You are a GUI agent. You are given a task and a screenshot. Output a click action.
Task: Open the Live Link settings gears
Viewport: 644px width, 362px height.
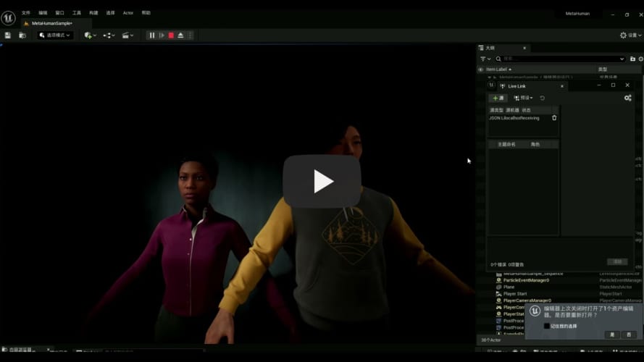[627, 98]
